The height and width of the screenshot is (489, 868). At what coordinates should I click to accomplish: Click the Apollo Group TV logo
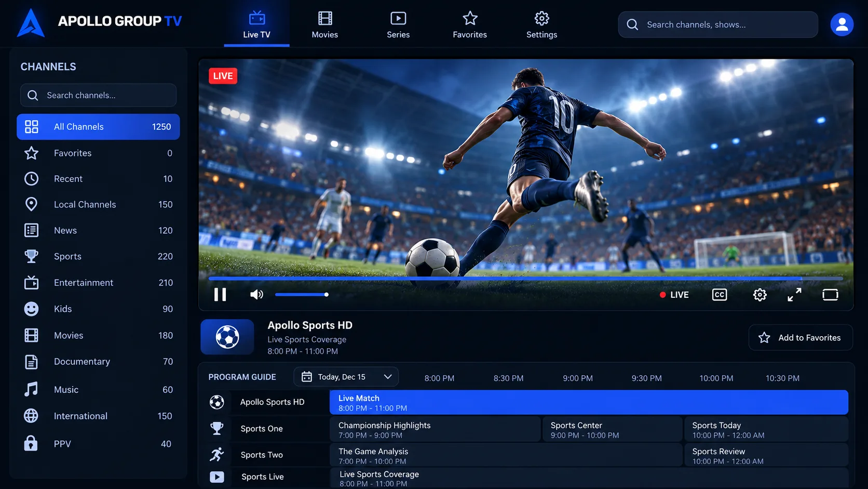(99, 22)
